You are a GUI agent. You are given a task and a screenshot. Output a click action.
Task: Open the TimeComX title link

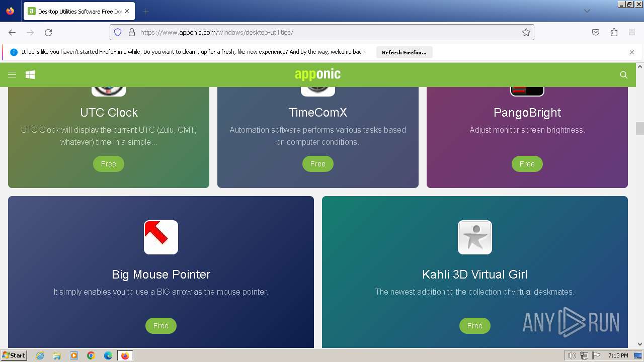pos(318,113)
